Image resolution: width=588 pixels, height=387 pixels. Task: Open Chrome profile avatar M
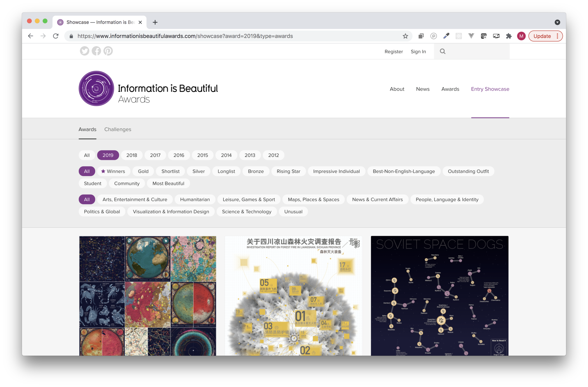coord(521,36)
